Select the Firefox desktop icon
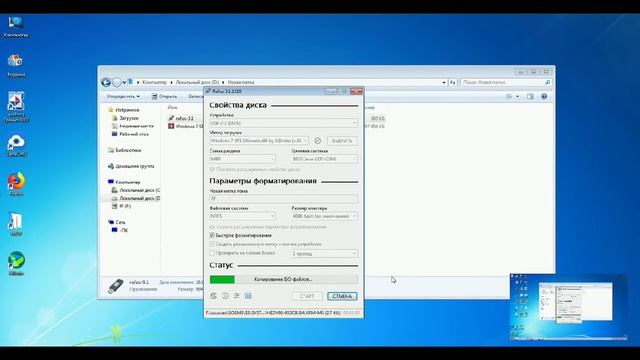640x360 pixels. pos(16,184)
